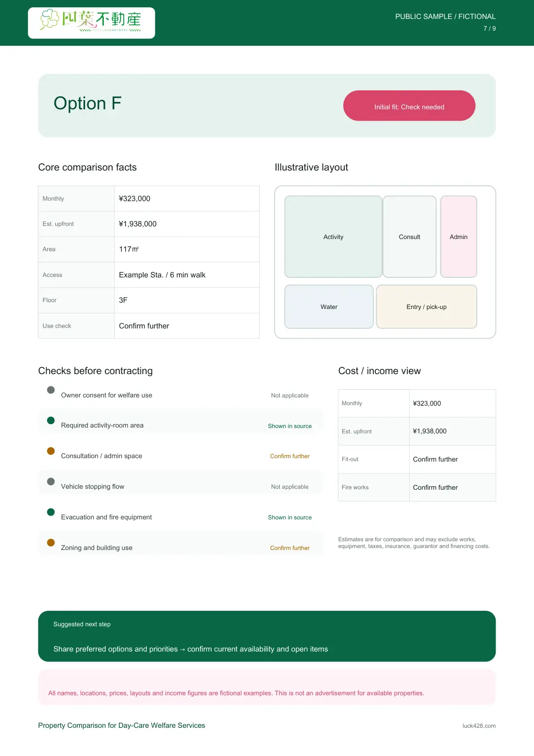Click the 117㎡ Area value
Image resolution: width=534 pixels, height=756 pixels.
[129, 249]
